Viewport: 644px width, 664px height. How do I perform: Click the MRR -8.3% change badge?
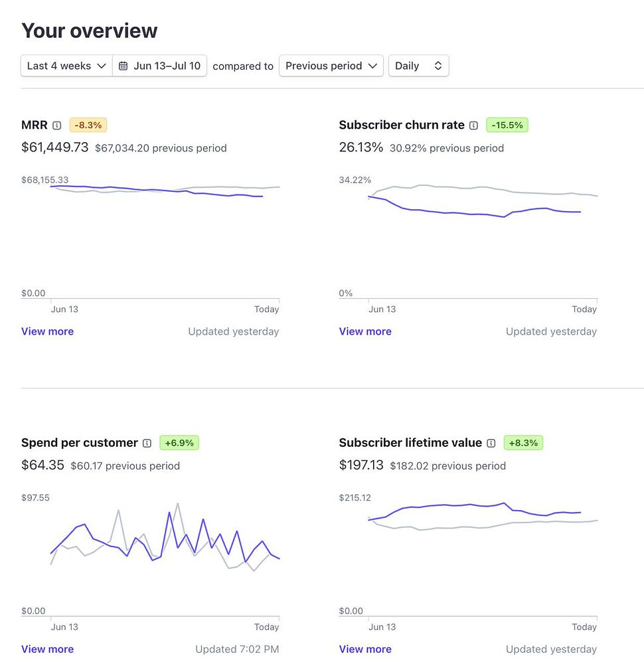pos(88,125)
